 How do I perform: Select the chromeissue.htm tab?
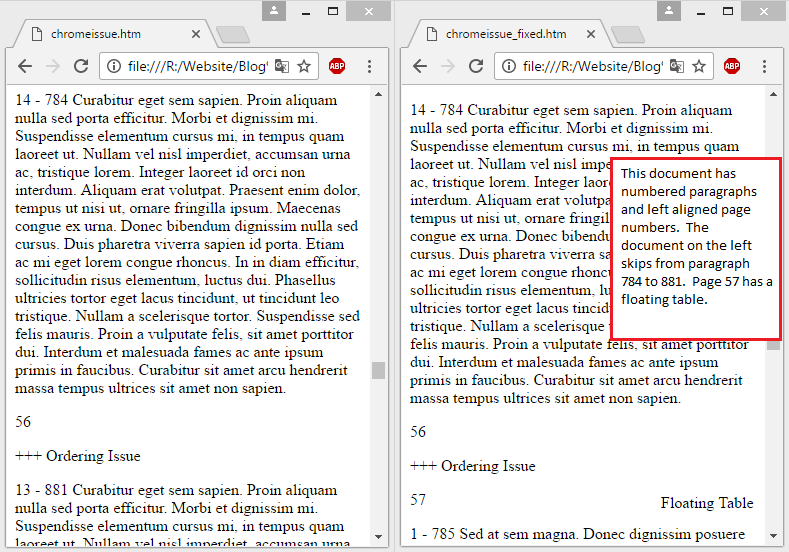pos(111,34)
